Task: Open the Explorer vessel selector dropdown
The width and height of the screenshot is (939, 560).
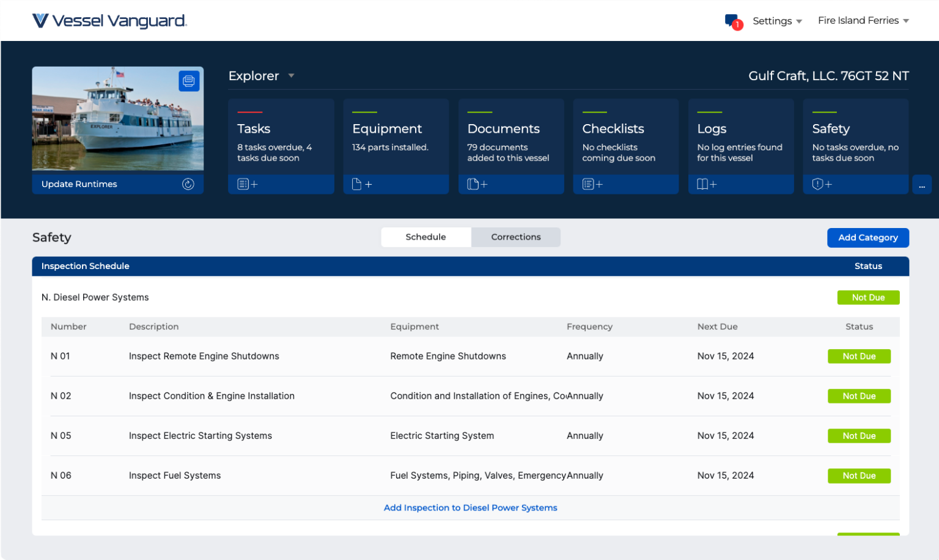Action: (x=262, y=75)
